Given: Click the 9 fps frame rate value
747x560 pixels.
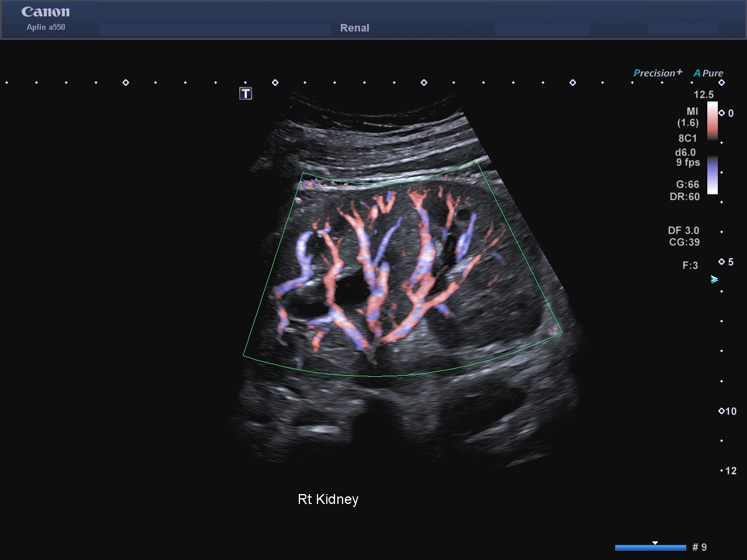Looking at the screenshot, I should pyautogui.click(x=688, y=162).
